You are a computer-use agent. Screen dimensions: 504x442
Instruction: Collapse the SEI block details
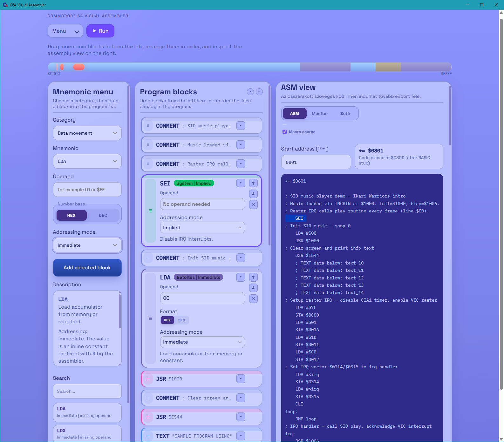[x=241, y=183]
